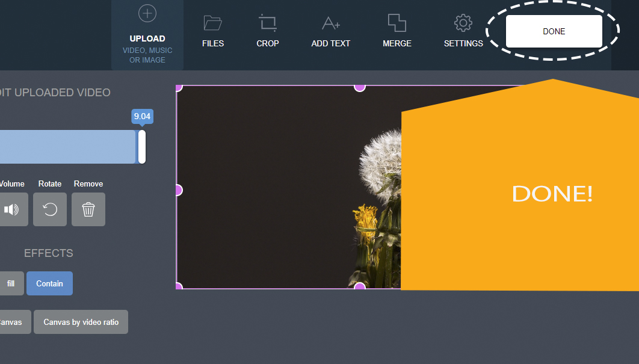Mute audio using the Volume icon
Image resolution: width=639 pixels, height=364 pixels.
pyautogui.click(x=11, y=209)
